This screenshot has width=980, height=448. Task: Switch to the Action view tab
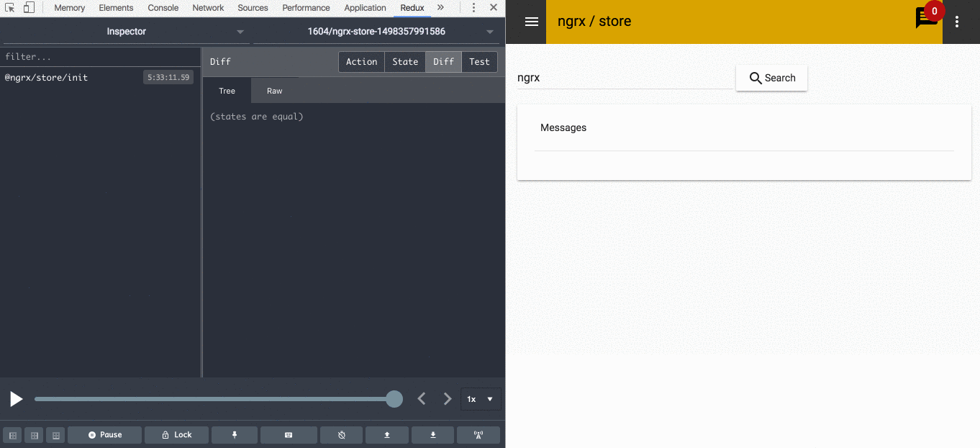click(361, 62)
